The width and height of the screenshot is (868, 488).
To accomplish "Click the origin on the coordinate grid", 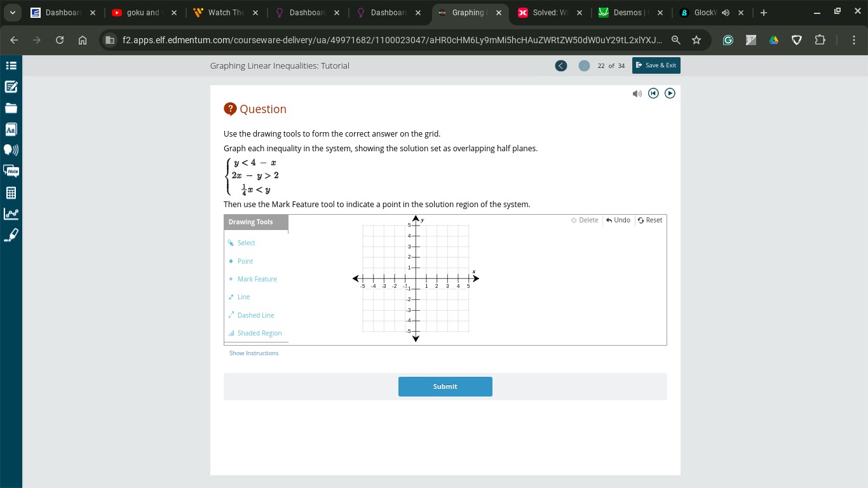I will (x=416, y=278).
